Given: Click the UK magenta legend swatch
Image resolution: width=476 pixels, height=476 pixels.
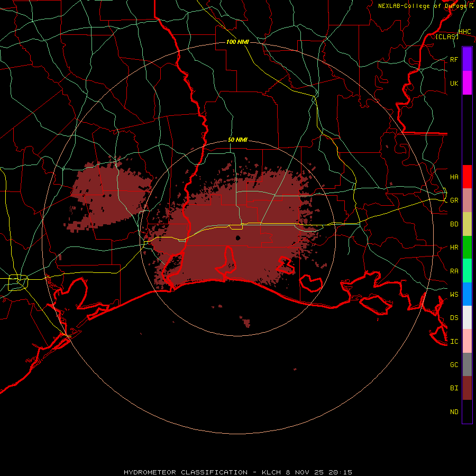Looking at the screenshot, I should pyautogui.click(x=467, y=83).
